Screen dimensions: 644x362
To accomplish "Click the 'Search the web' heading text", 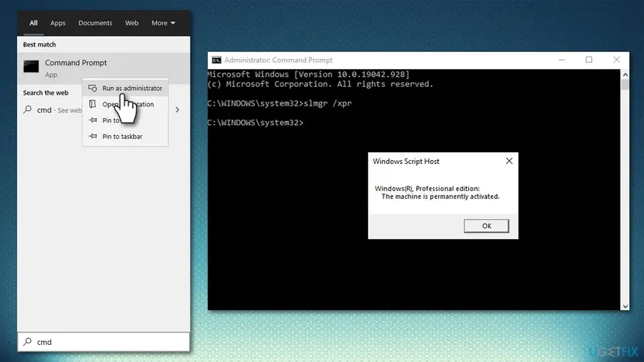I will [x=46, y=92].
